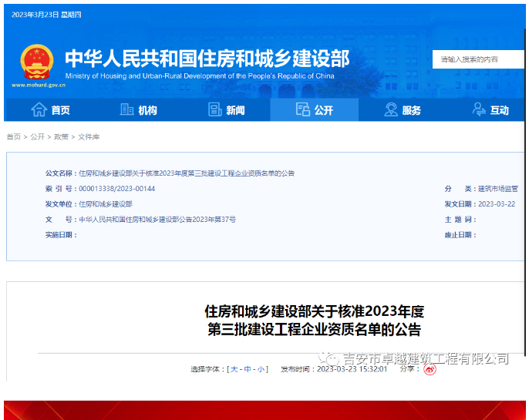This screenshot has width=529, height=420.
Task: Go to 文件库 in breadcrumb
Action: point(89,137)
